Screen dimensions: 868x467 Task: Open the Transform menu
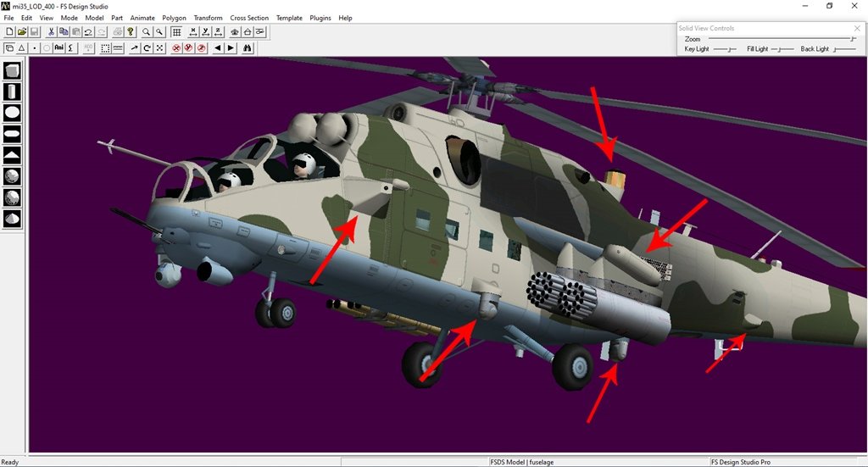pyautogui.click(x=208, y=18)
